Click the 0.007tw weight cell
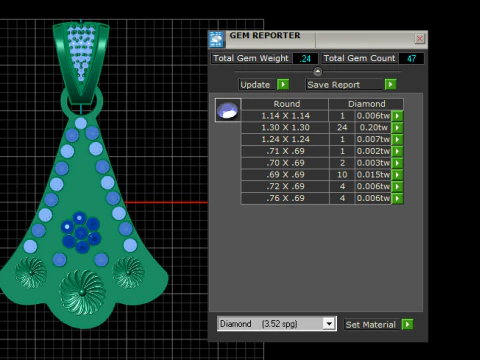Screen dimensions: 480x360 (373, 139)
